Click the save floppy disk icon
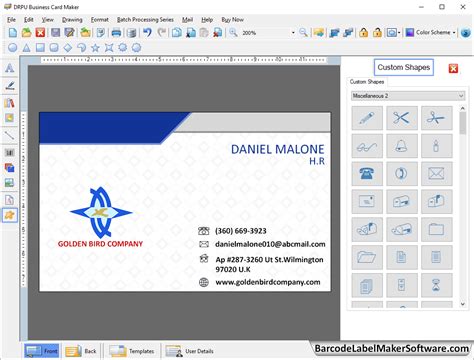Viewport: 474px width, 360px height. (55, 33)
